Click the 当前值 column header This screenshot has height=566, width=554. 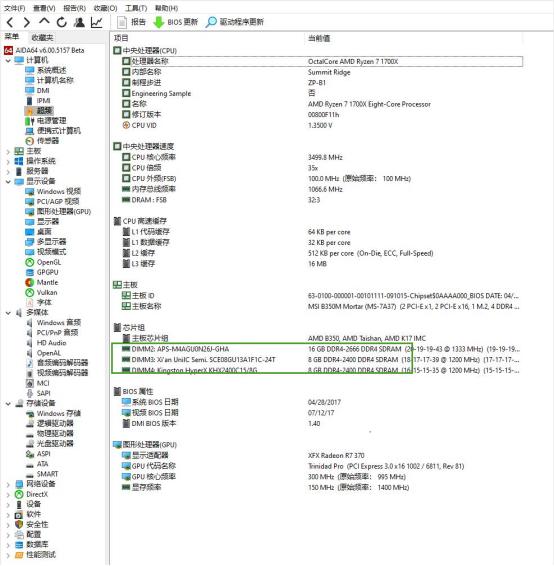point(319,38)
